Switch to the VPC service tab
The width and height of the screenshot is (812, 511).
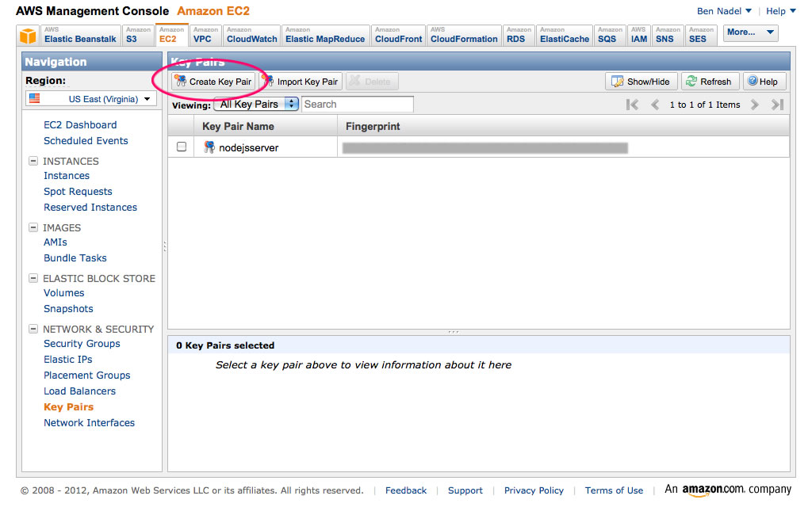tap(205, 36)
